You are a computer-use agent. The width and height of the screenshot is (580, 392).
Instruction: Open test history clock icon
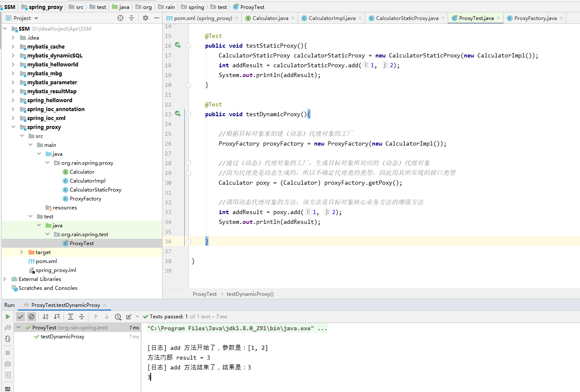[118, 317]
